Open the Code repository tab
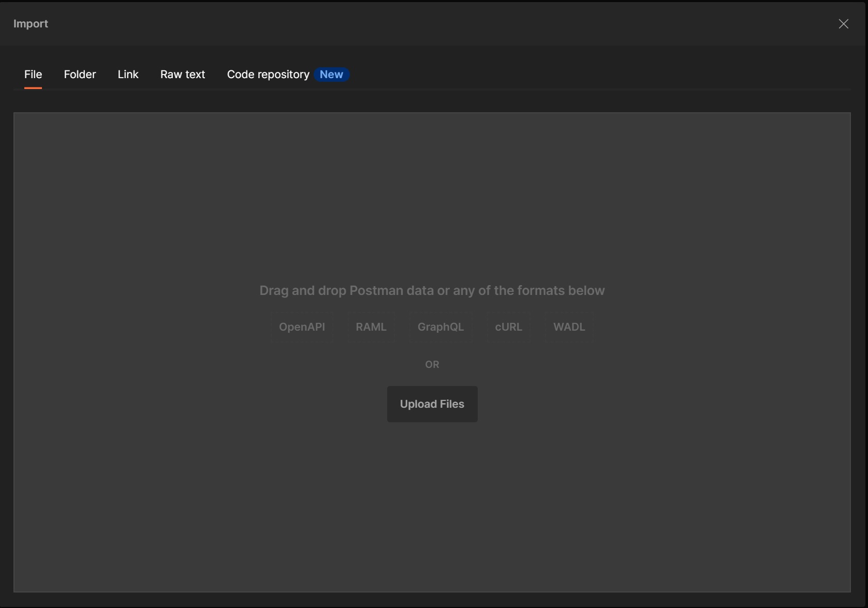The width and height of the screenshot is (868, 608). click(x=268, y=75)
